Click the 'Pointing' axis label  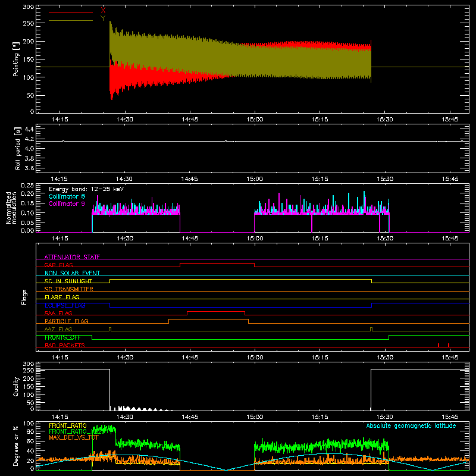[16, 59]
